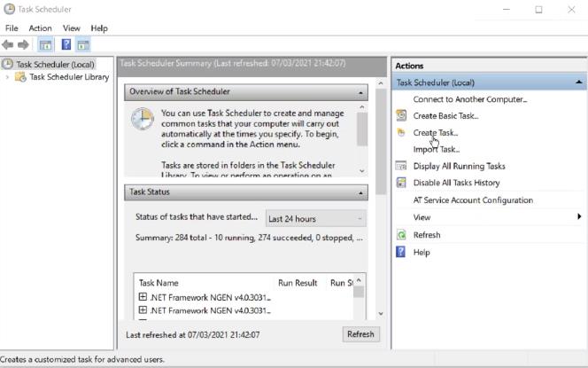Click the Forward arrow toolbar icon
The height and width of the screenshot is (368, 588).
tap(23, 45)
